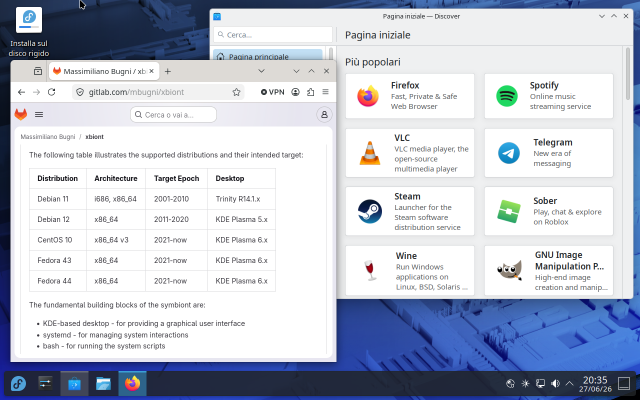Follow the xbiont breadcrumb link
Viewport: 640px width, 400px height.
coord(94,137)
